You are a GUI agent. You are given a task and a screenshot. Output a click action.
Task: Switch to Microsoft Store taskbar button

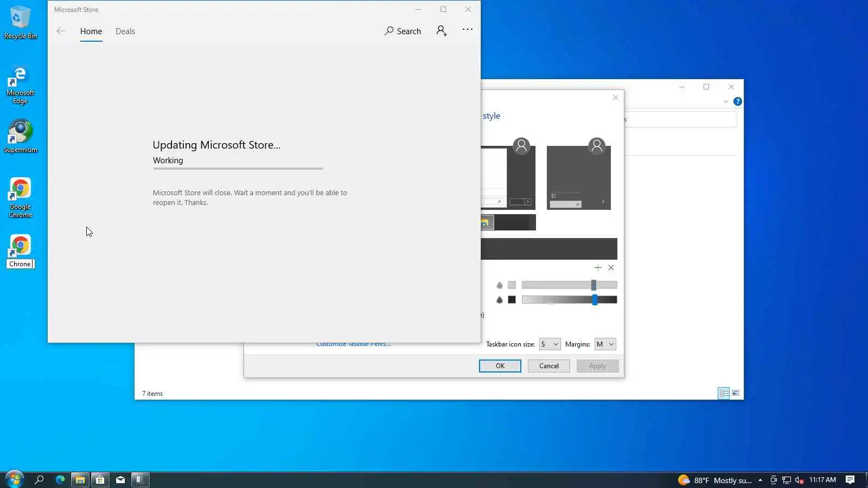tap(100, 479)
